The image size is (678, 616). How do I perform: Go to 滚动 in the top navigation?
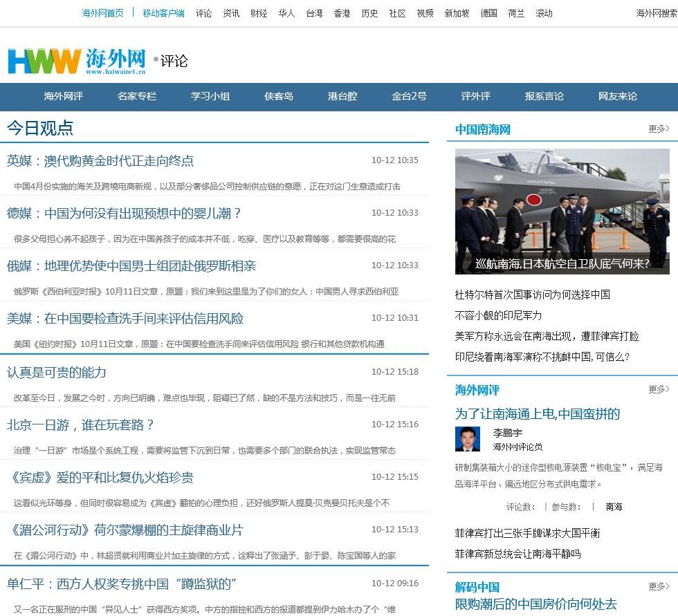(x=544, y=13)
